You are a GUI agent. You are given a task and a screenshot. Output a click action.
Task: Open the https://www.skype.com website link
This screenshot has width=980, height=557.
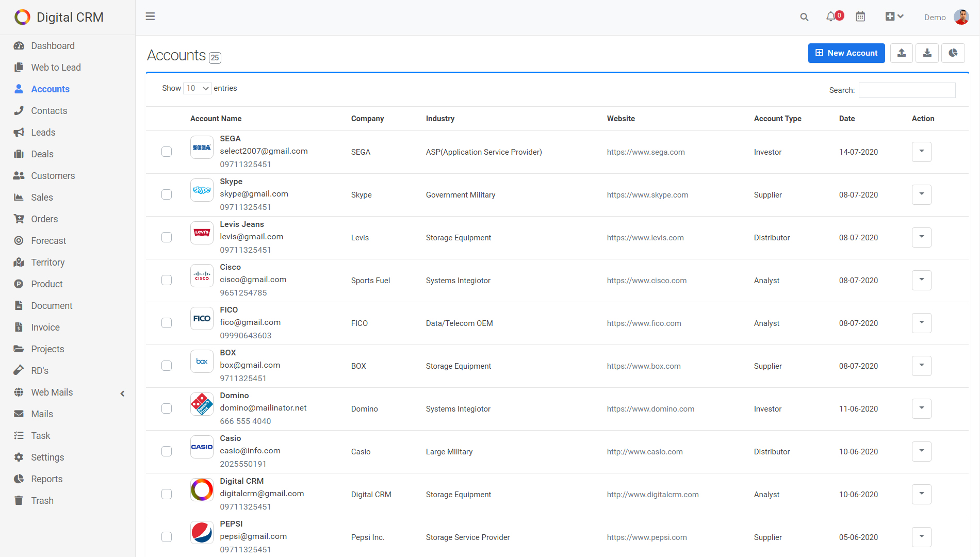(x=647, y=195)
